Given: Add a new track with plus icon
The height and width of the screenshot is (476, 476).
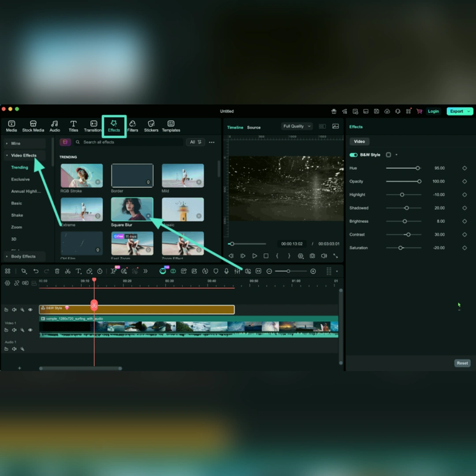Looking at the screenshot, I should pos(19,368).
